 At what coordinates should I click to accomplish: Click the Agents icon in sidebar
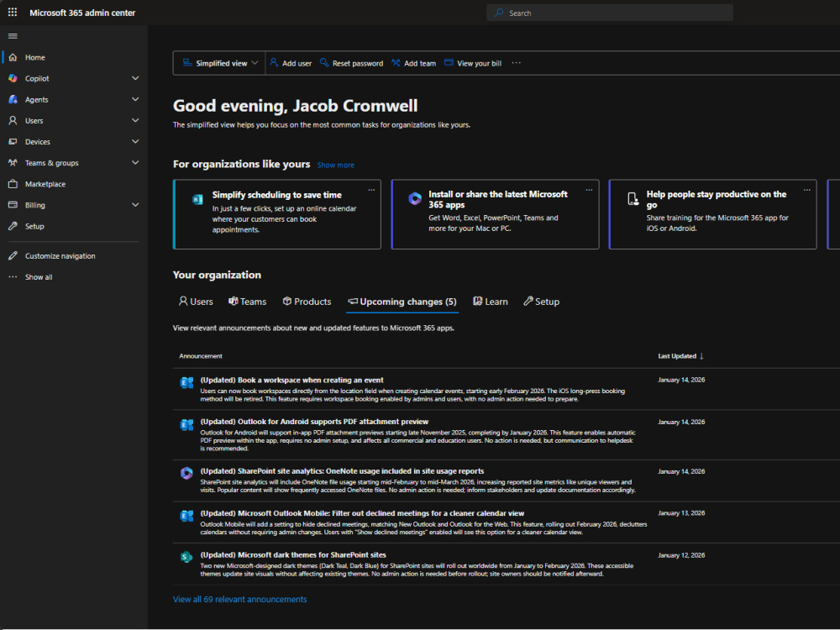(13, 100)
